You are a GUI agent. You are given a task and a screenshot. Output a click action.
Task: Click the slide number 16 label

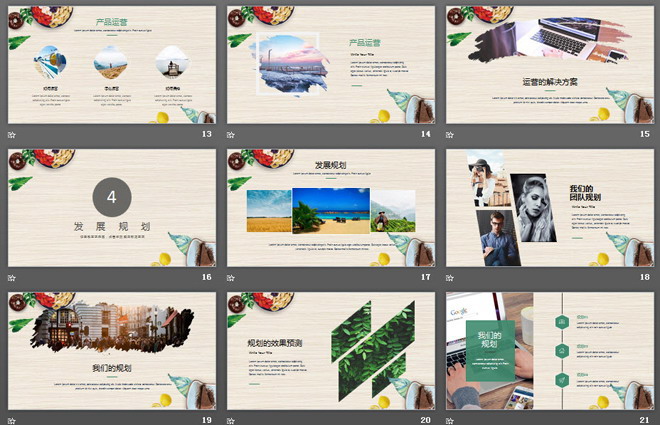(x=207, y=277)
